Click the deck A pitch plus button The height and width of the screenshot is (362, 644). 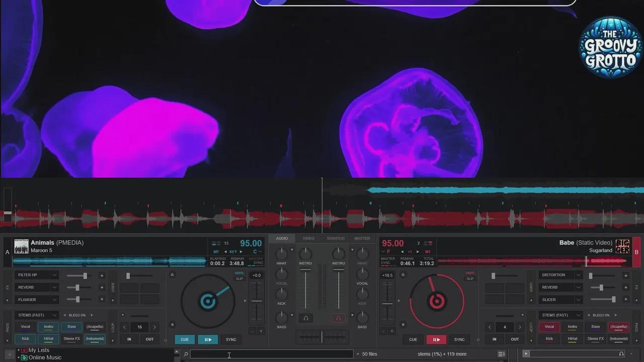[261, 331]
